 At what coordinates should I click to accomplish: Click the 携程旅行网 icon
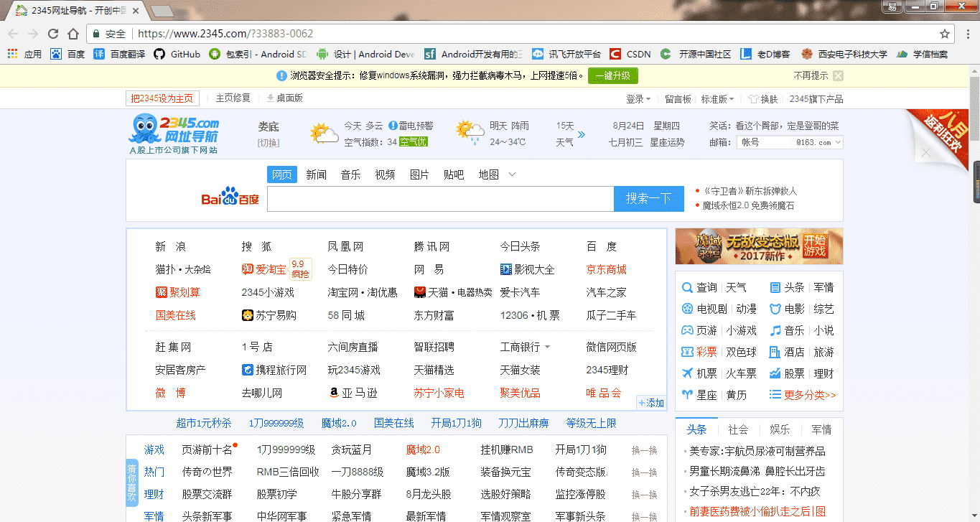click(248, 369)
